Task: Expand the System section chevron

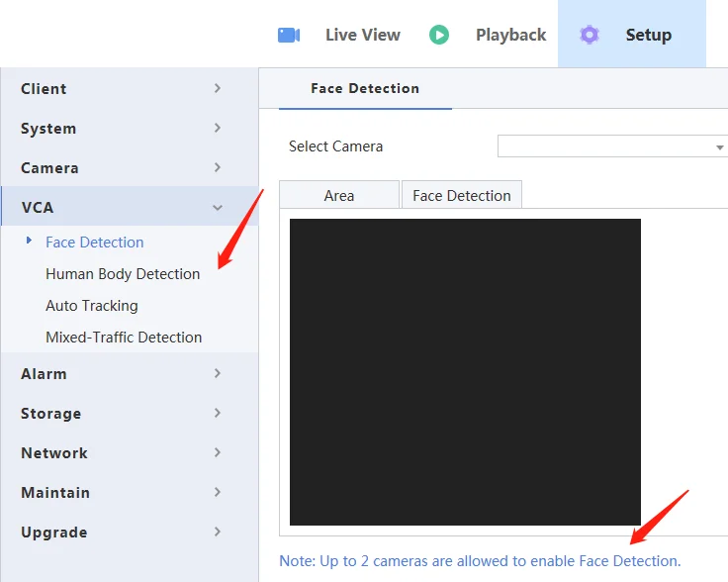Action: (218, 128)
